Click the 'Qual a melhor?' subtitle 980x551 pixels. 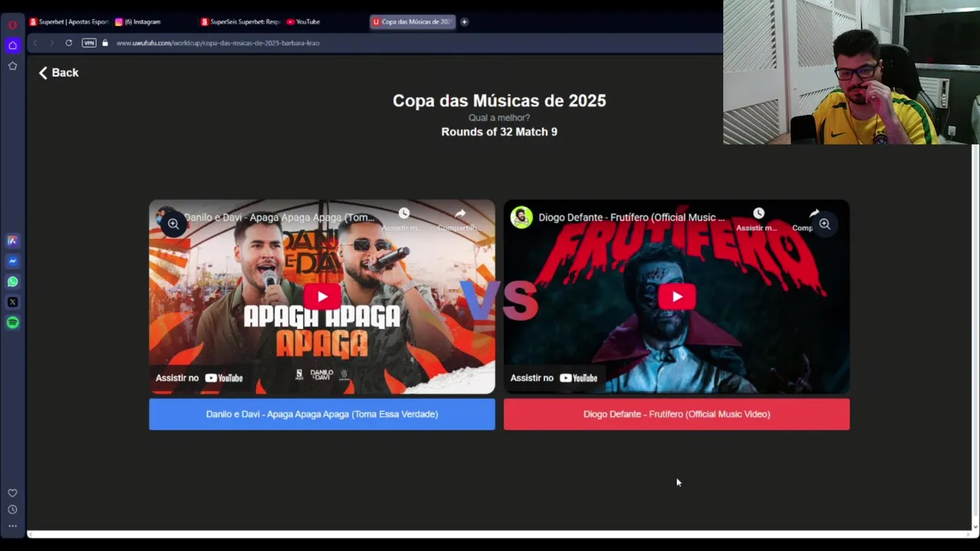tap(499, 118)
